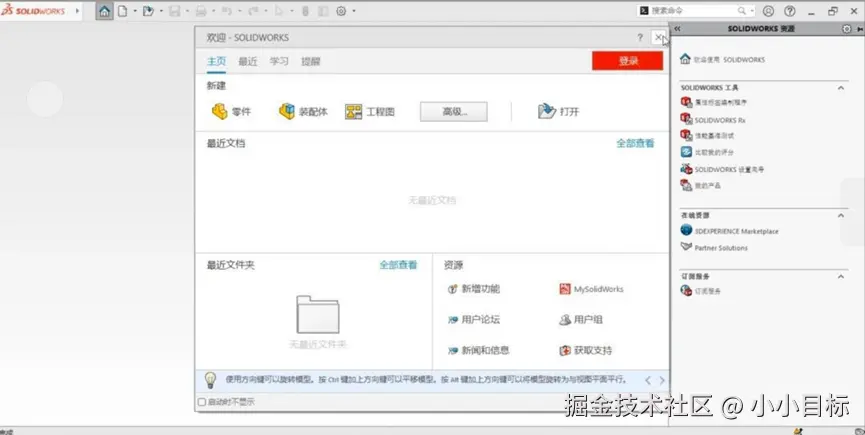This screenshot has height=435, width=865.
Task: Show the next tip with right arrow
Action: [x=662, y=380]
